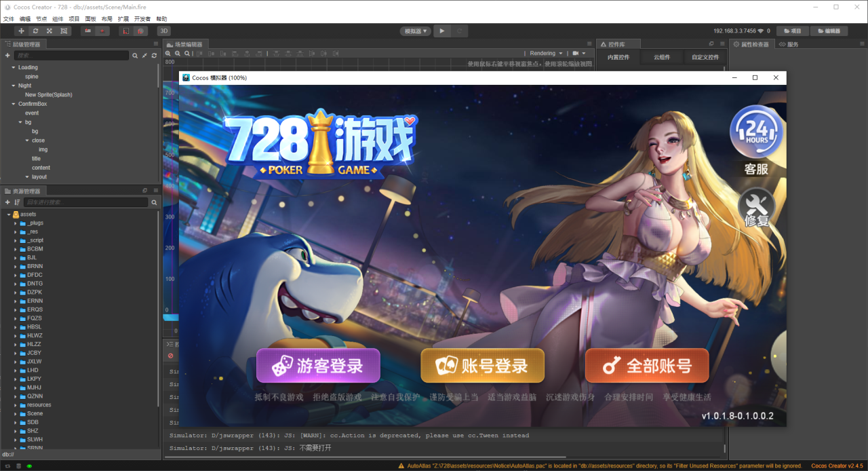Select the Rect transform tool

64,31
